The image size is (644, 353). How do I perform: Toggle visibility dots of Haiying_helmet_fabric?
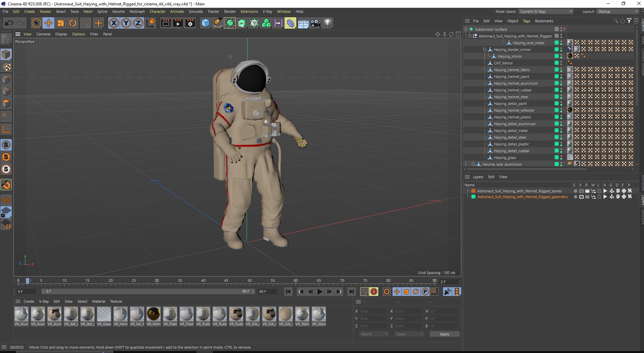561,70
